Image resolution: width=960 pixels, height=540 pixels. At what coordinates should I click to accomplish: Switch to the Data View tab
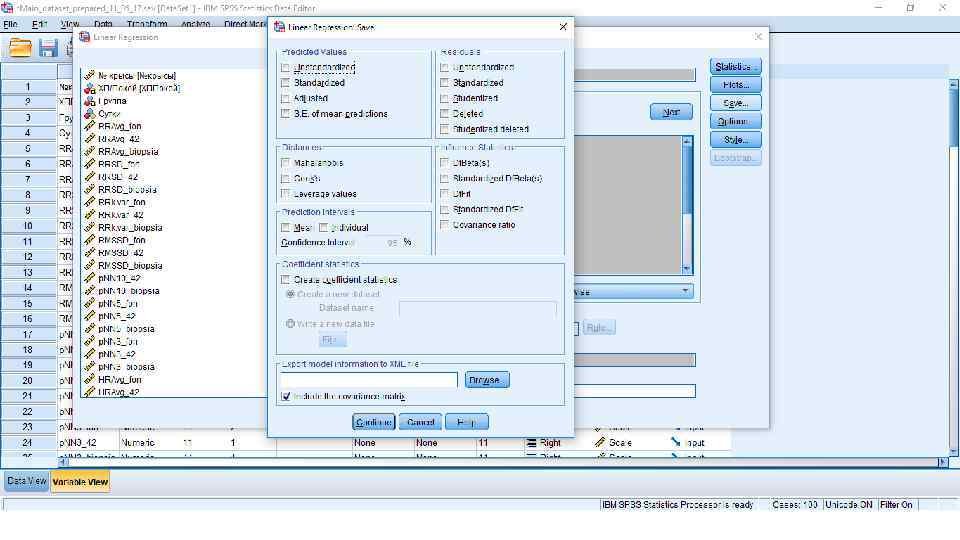[27, 481]
